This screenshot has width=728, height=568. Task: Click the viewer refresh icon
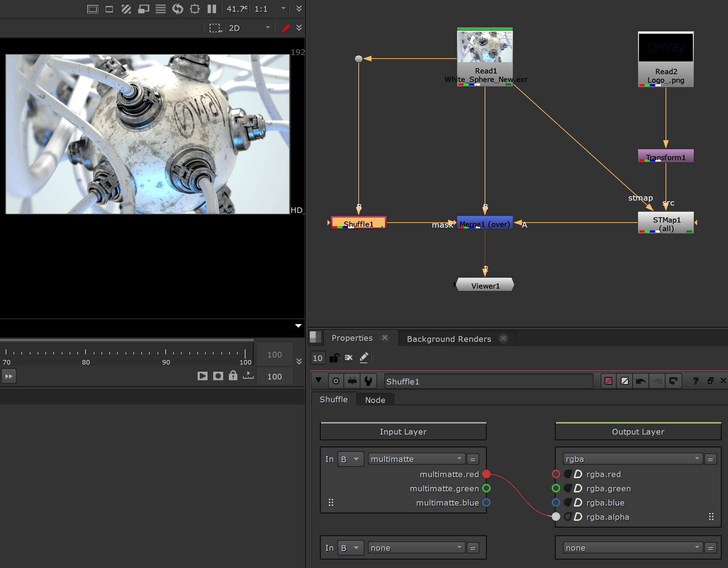click(x=178, y=9)
